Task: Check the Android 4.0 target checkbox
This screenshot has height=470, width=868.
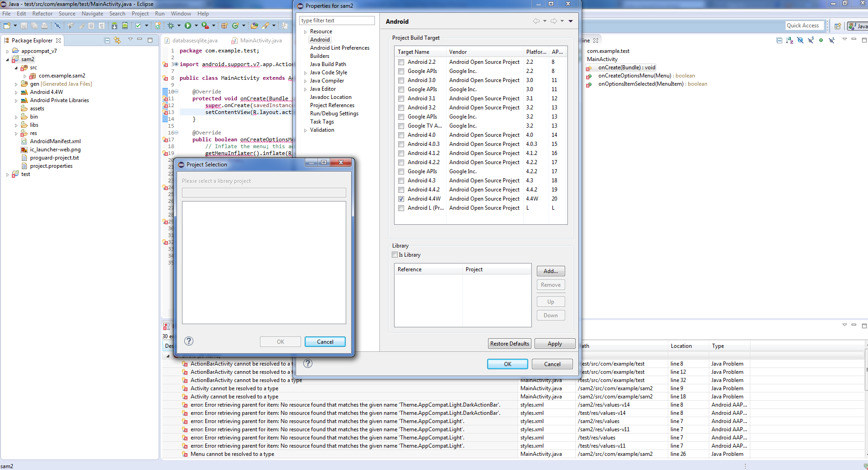Action: pyautogui.click(x=401, y=135)
